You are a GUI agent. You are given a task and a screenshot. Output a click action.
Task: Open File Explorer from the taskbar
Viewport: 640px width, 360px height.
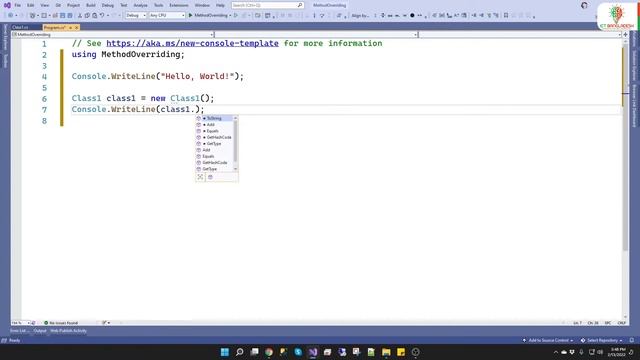click(386, 352)
